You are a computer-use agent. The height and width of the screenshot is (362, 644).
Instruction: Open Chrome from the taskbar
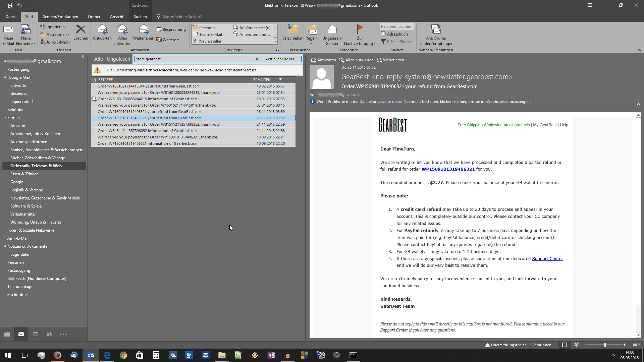point(123,355)
